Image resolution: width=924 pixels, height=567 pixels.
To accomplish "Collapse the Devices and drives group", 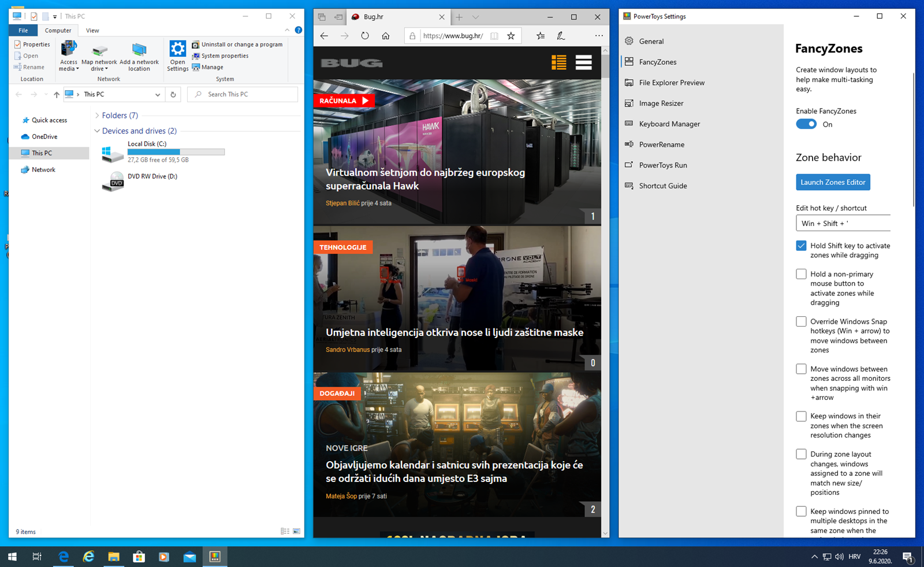I will click(x=97, y=131).
